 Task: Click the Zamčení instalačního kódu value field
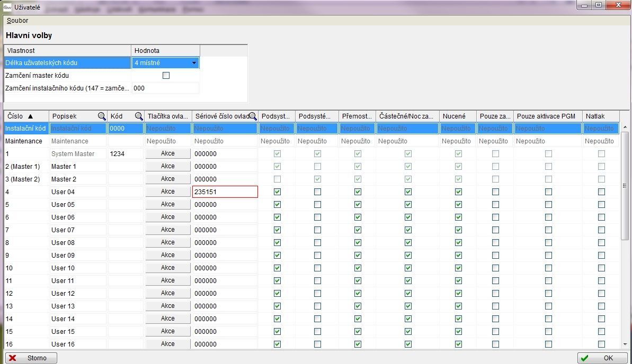[165, 88]
